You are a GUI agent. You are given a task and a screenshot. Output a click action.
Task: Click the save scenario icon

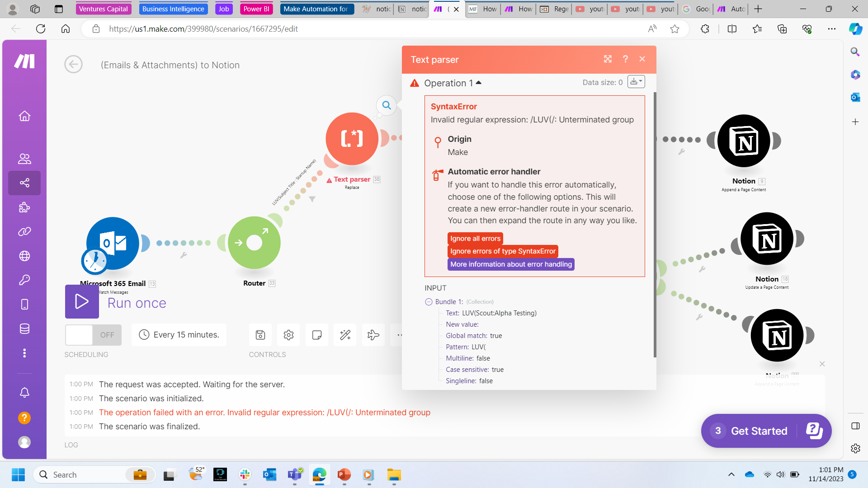(260, 335)
